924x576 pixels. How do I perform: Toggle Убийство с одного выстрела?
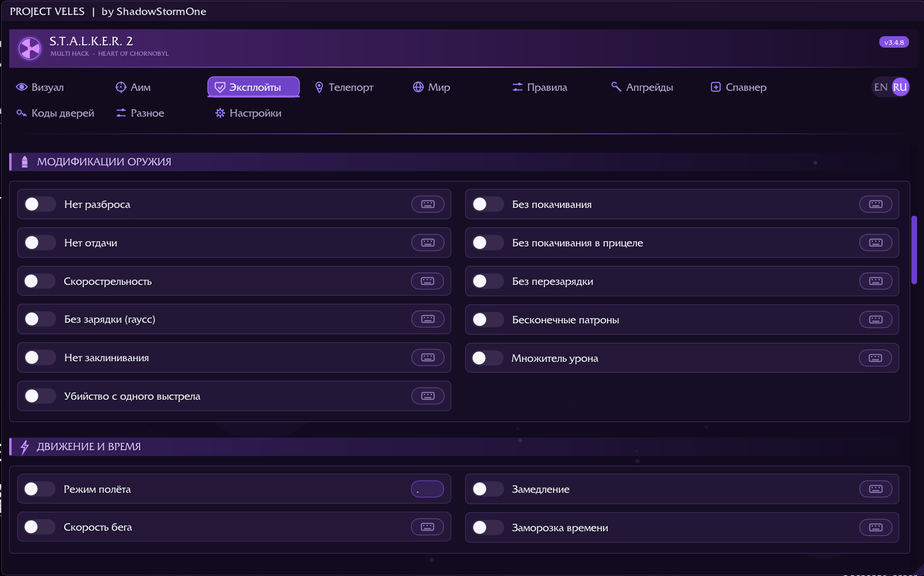click(40, 396)
